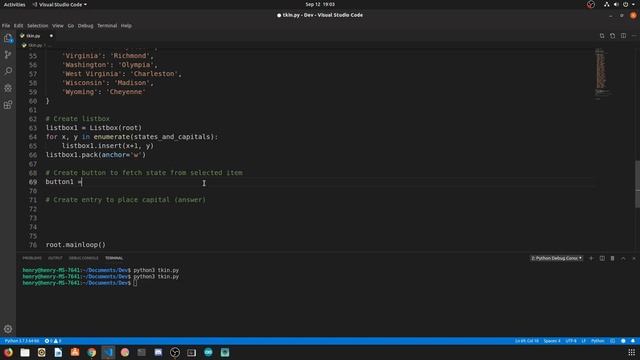Click the feedback smiley in status bar
This screenshot has height=360, width=640.
coord(623,341)
